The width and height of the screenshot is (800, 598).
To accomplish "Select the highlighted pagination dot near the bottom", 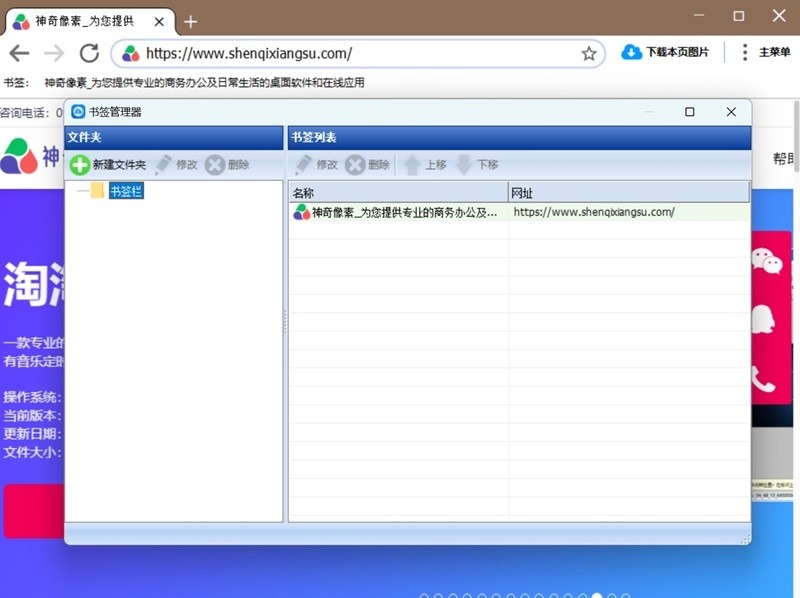I will (596, 595).
